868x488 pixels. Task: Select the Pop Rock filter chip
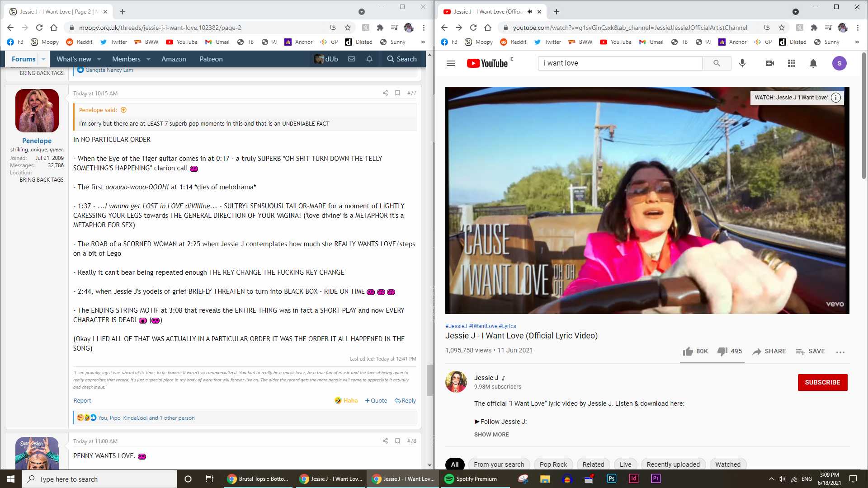click(553, 465)
